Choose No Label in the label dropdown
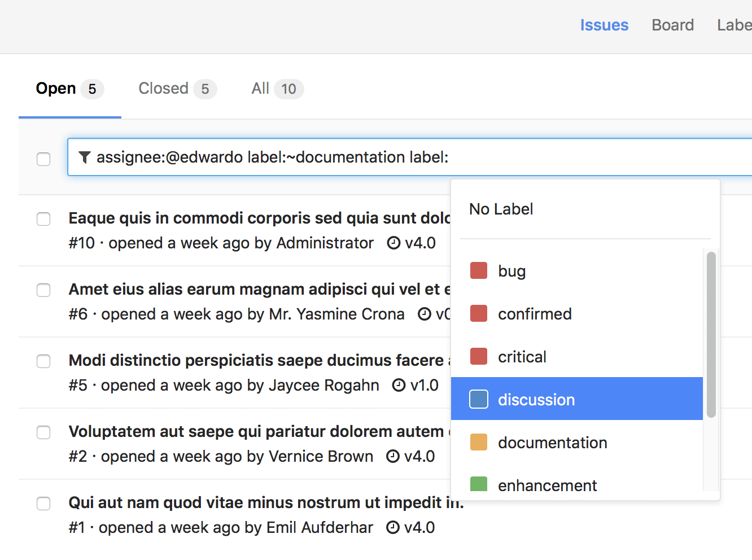The height and width of the screenshot is (560, 752). point(501,209)
